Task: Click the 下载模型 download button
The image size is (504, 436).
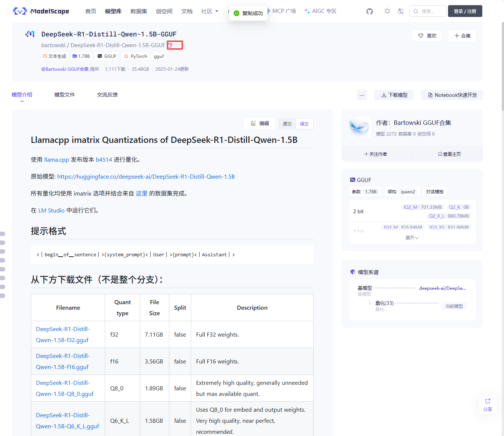Action: (394, 95)
